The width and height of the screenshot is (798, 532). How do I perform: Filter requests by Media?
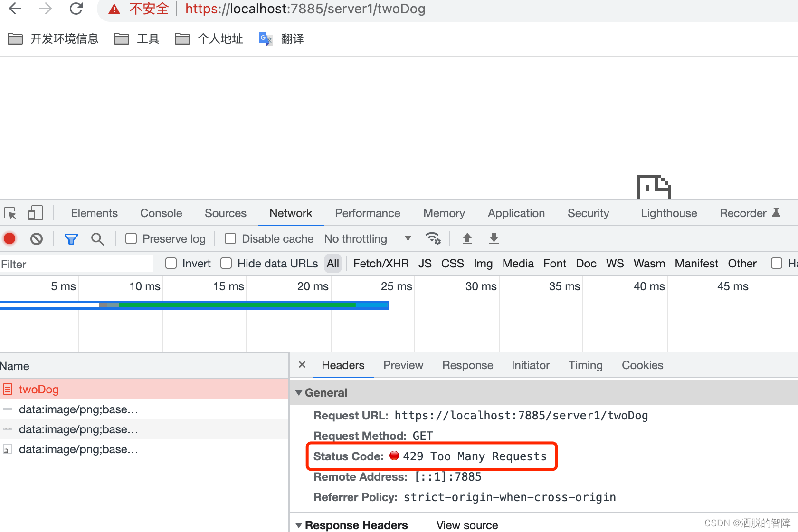pos(518,263)
